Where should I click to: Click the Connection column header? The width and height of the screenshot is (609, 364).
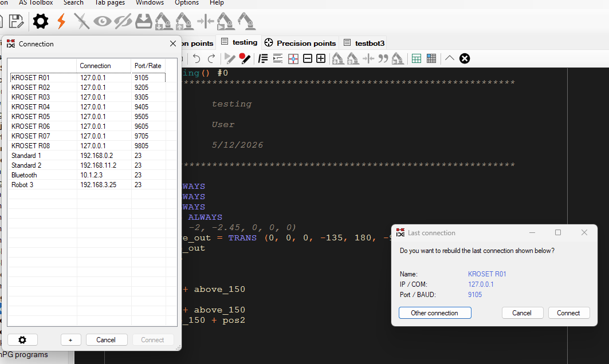click(x=104, y=66)
